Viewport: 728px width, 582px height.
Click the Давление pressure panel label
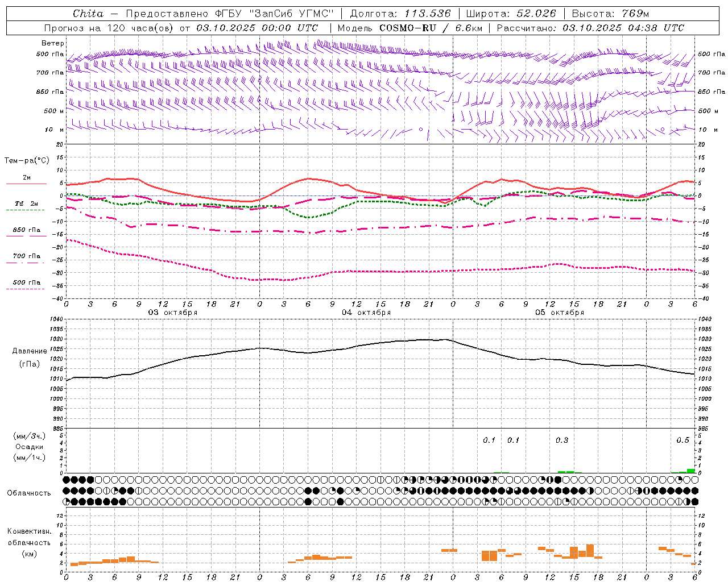click(x=30, y=351)
